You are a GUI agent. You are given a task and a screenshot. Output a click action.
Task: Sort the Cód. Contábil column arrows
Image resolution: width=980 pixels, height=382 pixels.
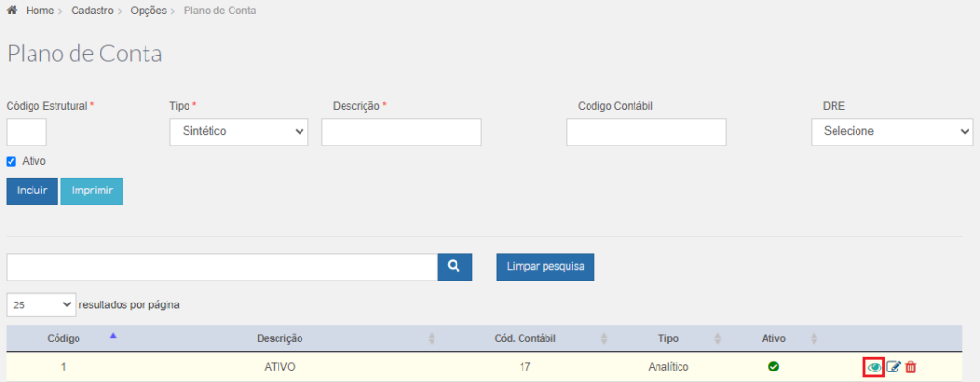coord(604,339)
